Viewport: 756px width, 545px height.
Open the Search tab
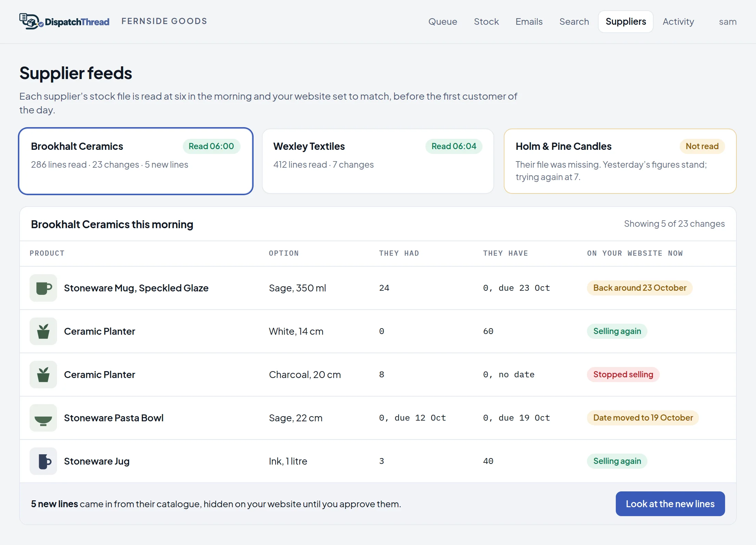pyautogui.click(x=574, y=22)
